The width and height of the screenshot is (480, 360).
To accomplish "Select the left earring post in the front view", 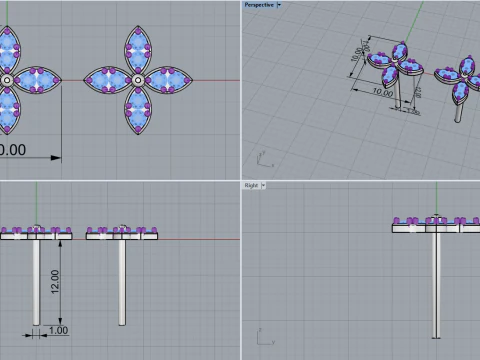I will click(36, 282).
